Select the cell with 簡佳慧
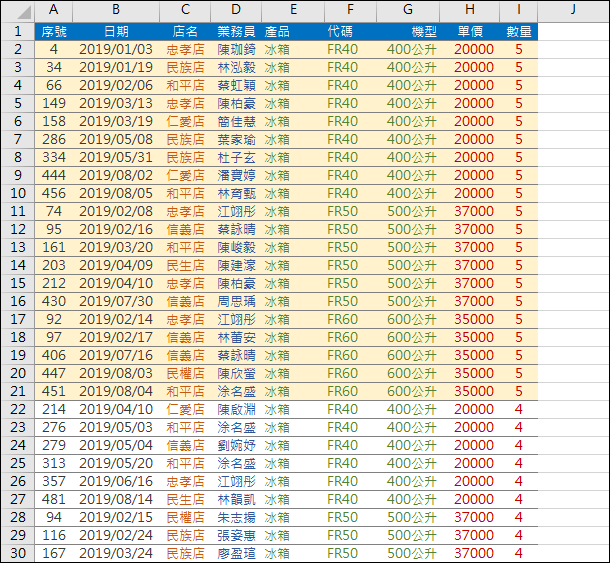The image size is (610, 563). click(236, 121)
